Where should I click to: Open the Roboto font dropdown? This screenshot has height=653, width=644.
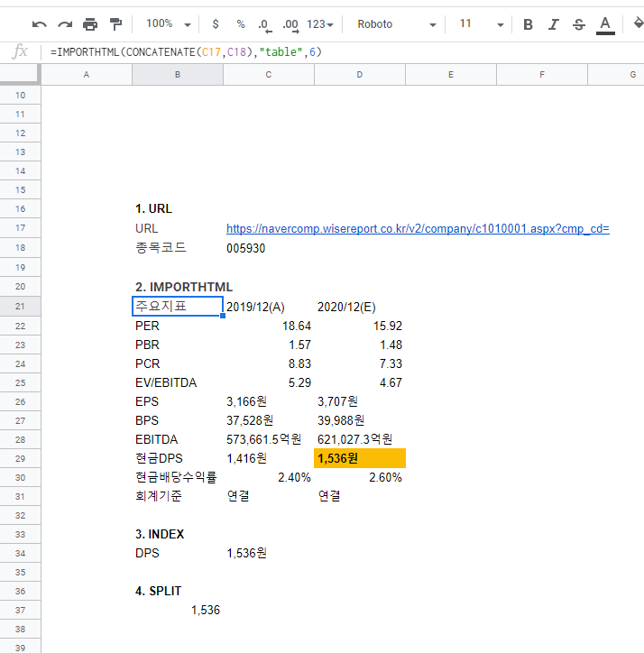(x=396, y=24)
